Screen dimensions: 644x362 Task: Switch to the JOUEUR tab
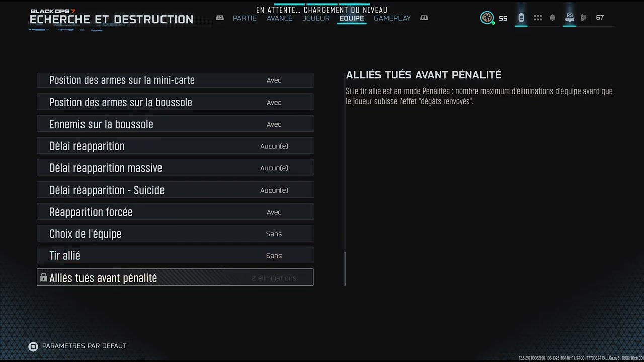coord(316,18)
